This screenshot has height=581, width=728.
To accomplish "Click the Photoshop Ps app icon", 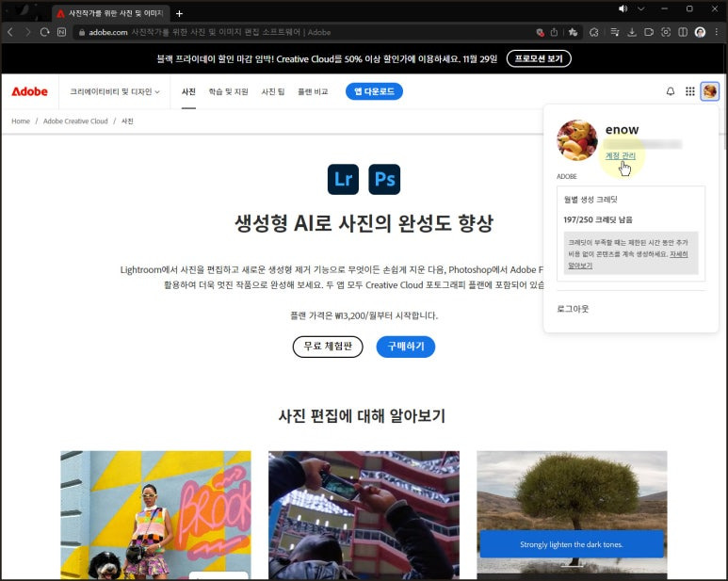I will click(384, 179).
